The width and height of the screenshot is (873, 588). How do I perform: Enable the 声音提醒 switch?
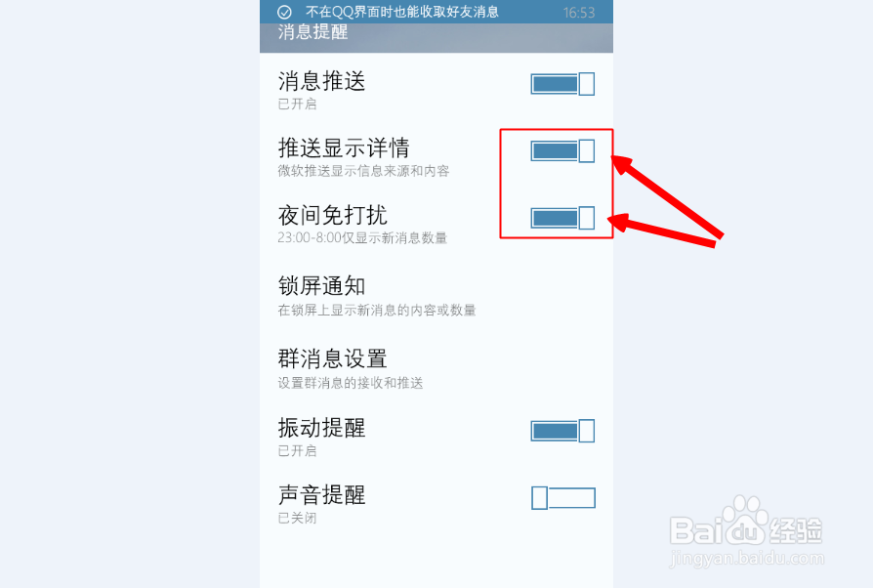click(562, 498)
